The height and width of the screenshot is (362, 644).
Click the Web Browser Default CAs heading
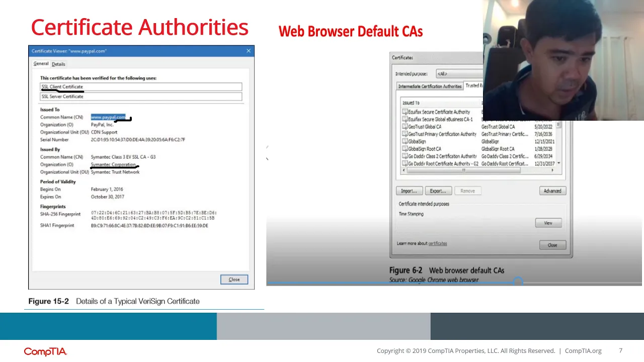pos(351,31)
